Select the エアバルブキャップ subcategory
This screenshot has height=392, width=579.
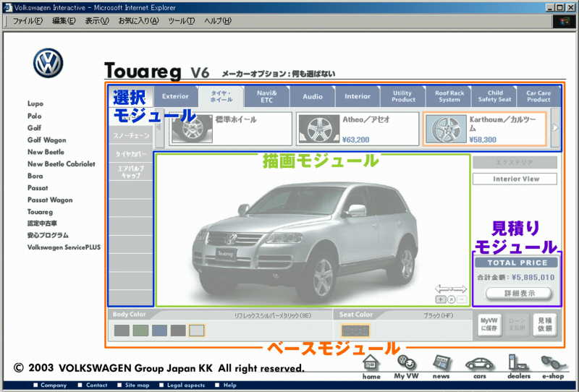point(131,171)
